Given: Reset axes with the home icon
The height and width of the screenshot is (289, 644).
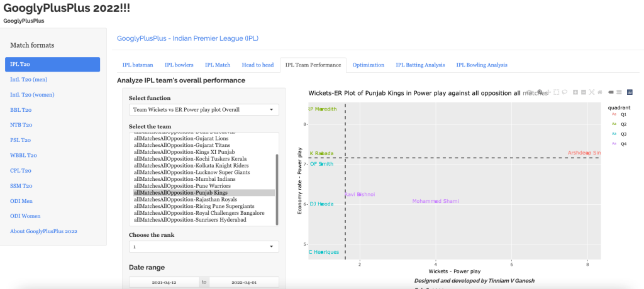Looking at the screenshot, I should pyautogui.click(x=600, y=92).
